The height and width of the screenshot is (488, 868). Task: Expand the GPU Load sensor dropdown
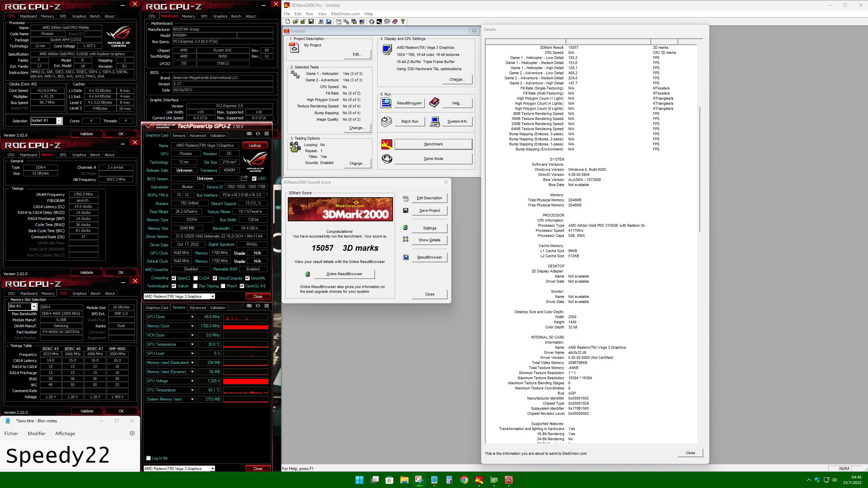(x=192, y=353)
